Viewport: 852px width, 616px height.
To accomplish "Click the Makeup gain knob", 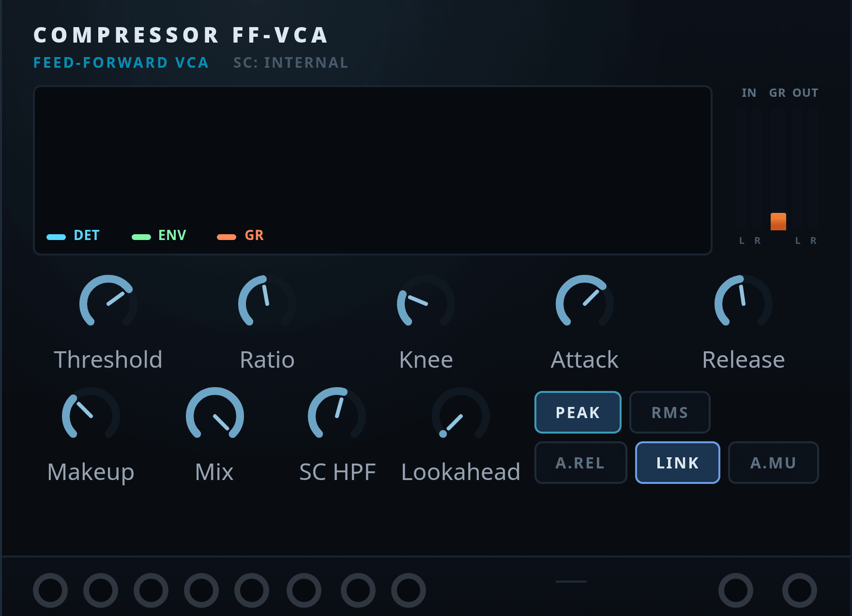I will click(x=91, y=416).
